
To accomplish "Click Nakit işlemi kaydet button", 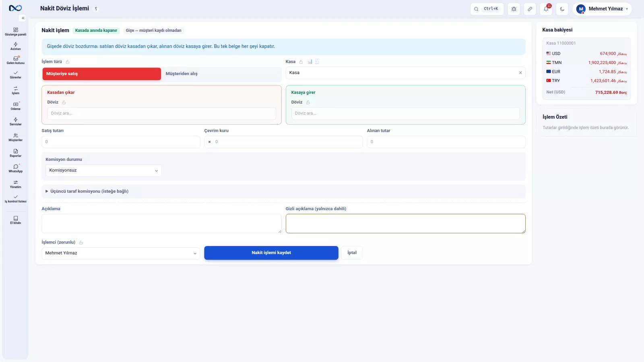I will [271, 253].
